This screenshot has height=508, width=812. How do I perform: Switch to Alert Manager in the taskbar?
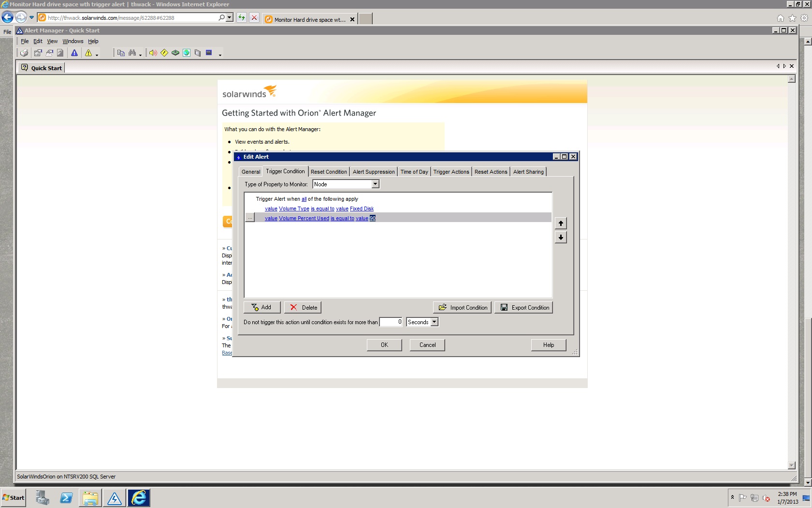(115, 498)
